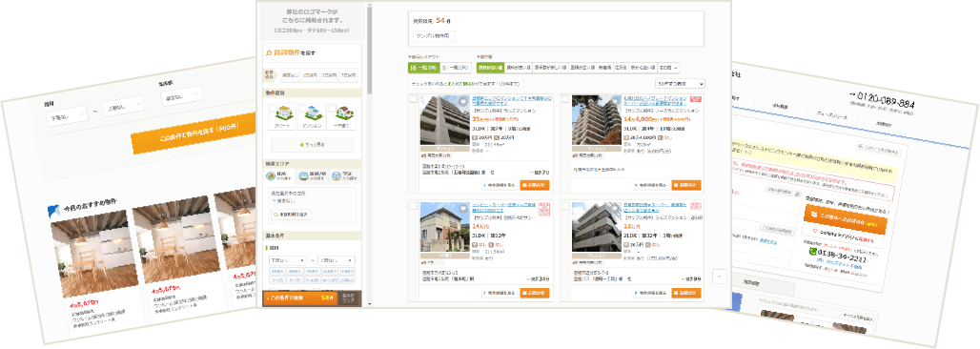Expand the 'その他' sort options dropdown

[668, 68]
